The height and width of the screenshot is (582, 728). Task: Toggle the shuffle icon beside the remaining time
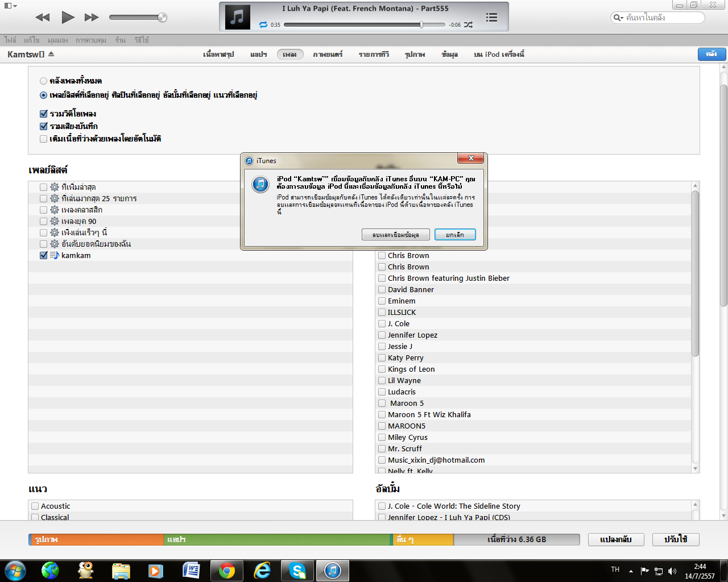coord(468,24)
